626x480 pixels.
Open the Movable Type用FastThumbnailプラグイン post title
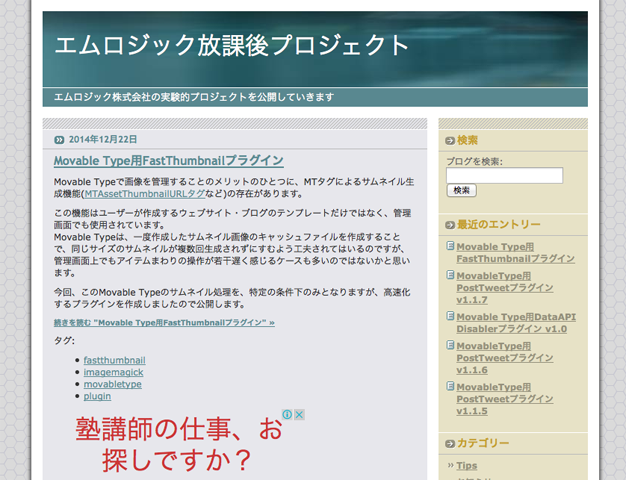click(168, 161)
